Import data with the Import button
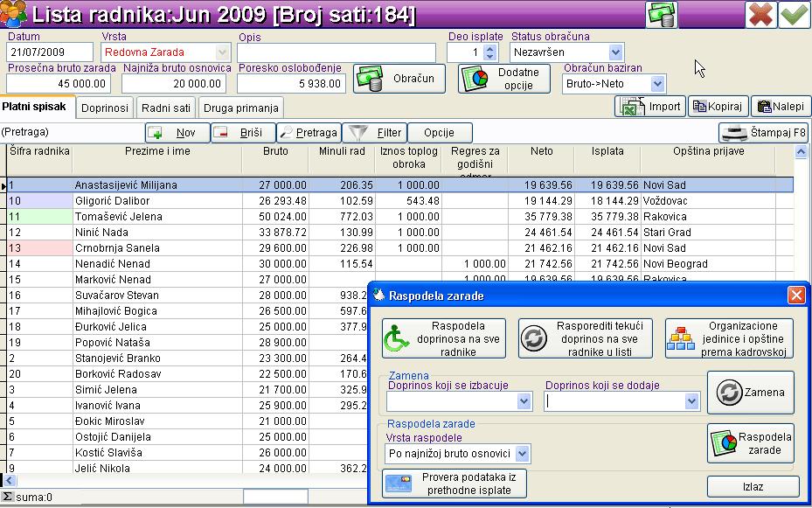Image resolution: width=812 pixels, height=508 pixels. [649, 107]
